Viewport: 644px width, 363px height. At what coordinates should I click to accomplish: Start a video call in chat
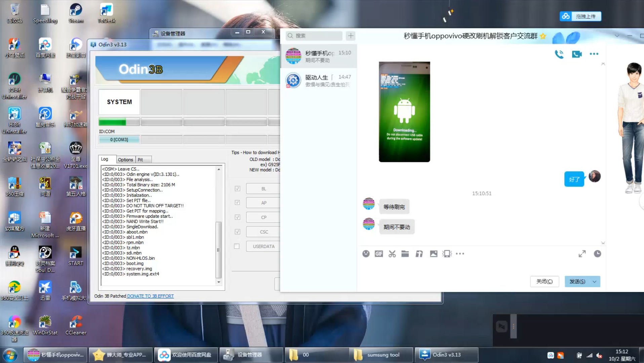coord(576,54)
